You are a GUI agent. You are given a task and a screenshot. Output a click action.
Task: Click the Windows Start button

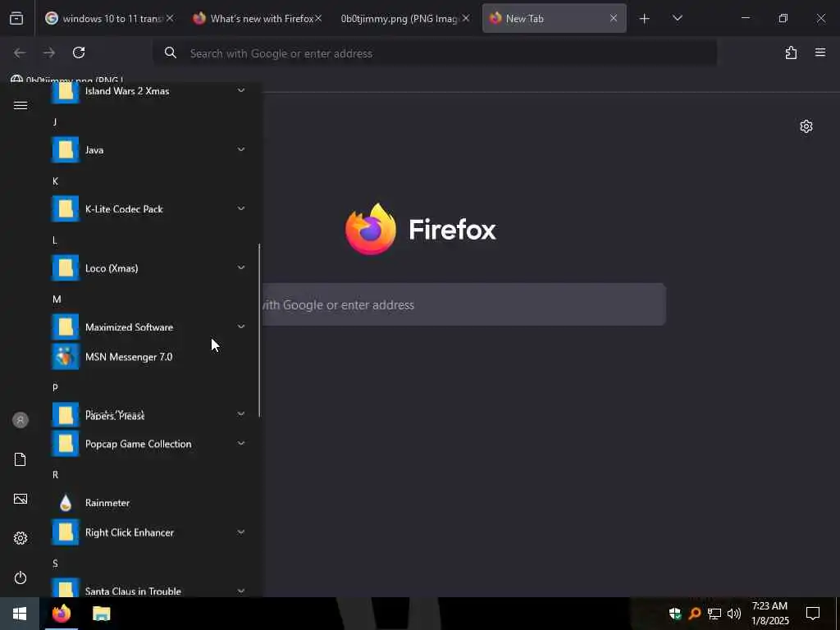click(20, 614)
